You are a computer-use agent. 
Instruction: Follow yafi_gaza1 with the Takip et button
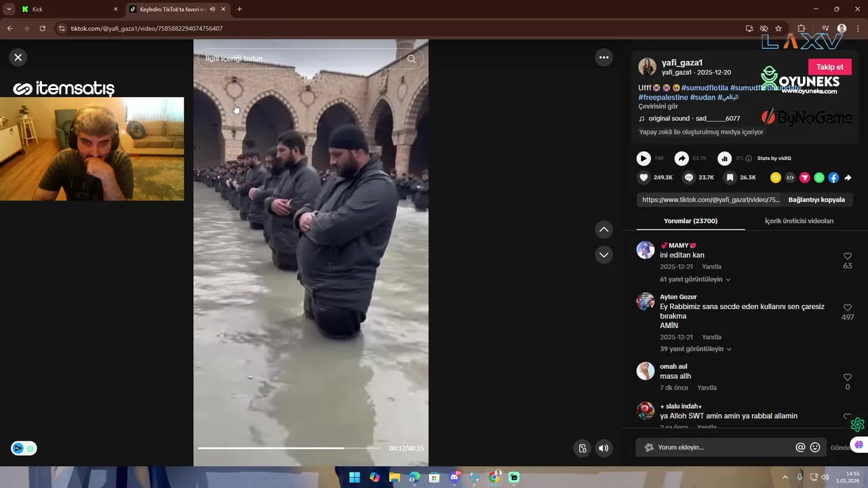(x=829, y=67)
